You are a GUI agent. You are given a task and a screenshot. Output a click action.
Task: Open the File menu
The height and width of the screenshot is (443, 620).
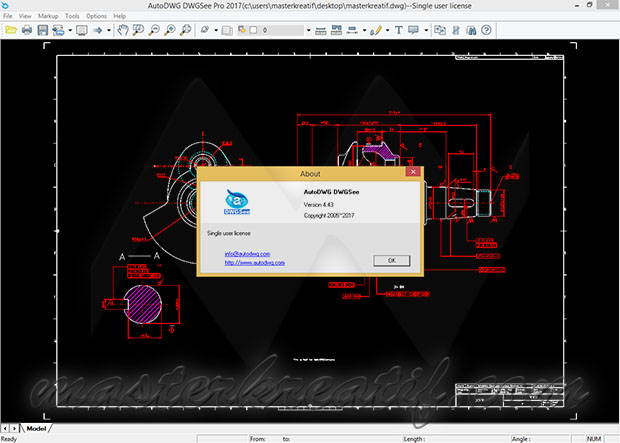pyautogui.click(x=8, y=16)
